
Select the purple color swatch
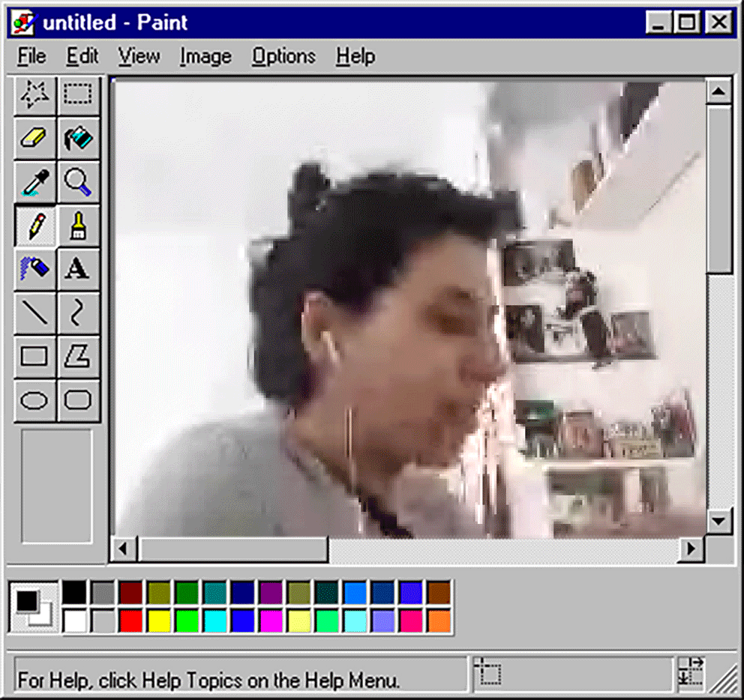(271, 592)
